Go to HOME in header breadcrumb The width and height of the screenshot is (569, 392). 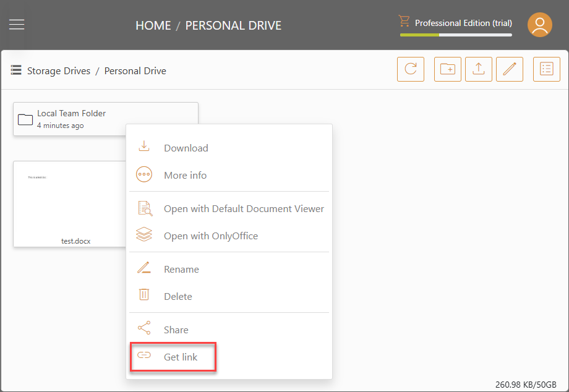coord(153,25)
